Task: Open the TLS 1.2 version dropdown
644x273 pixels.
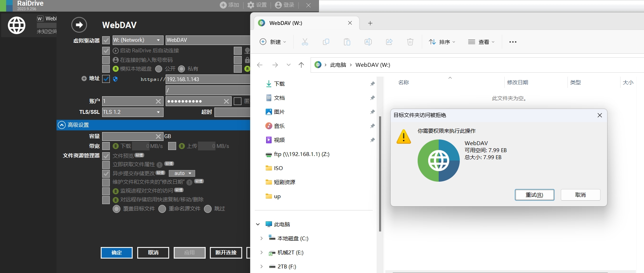Action: point(133,112)
